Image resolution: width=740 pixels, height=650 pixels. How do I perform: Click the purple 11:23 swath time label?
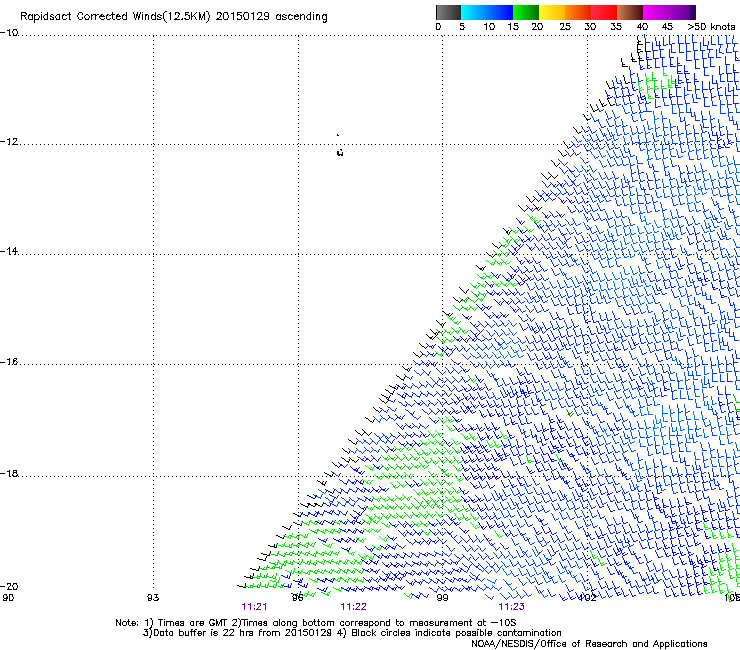[x=512, y=607]
